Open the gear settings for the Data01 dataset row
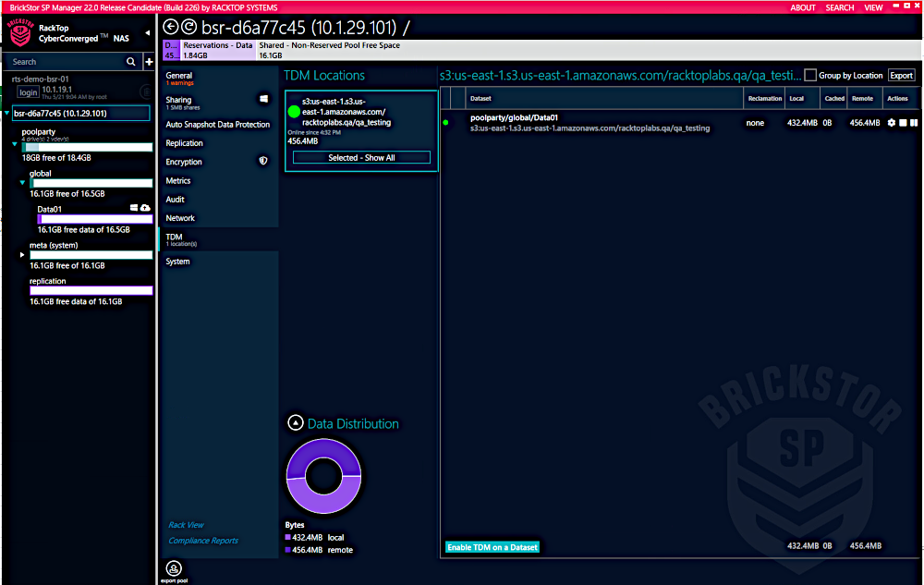 (x=891, y=123)
